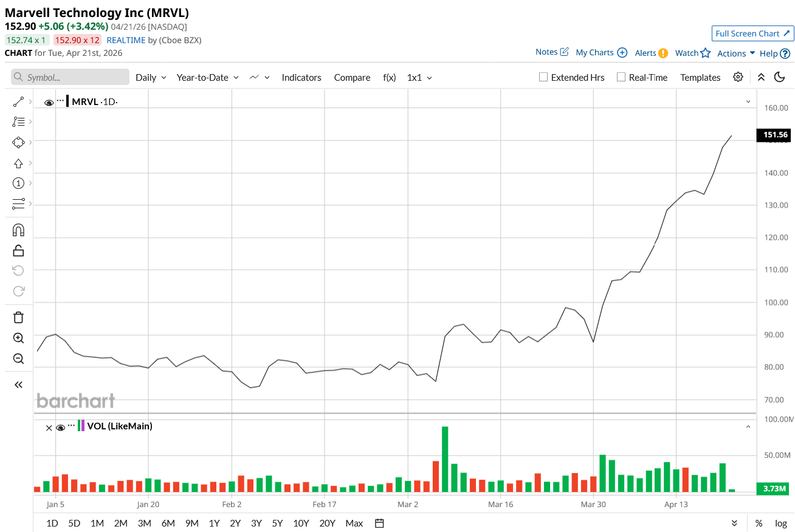This screenshot has height=532, width=795.
Task: Open the 1x1 grid layout dropdown
Action: coord(419,77)
